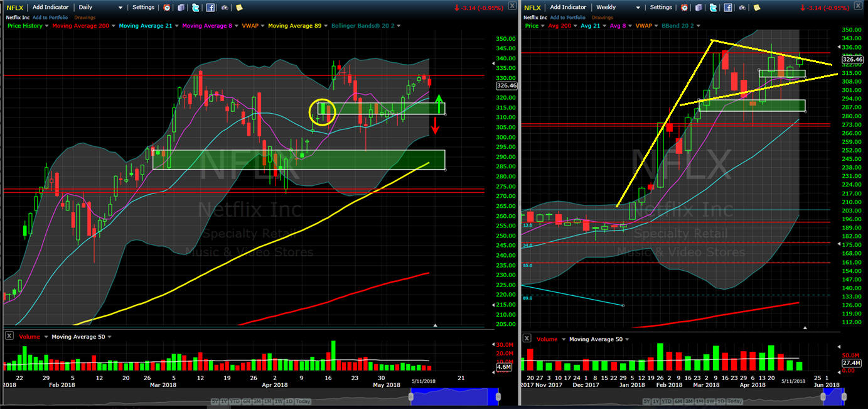Select the 5Y range button under Weekly chart
The height and width of the screenshot is (409, 868).
point(646,401)
